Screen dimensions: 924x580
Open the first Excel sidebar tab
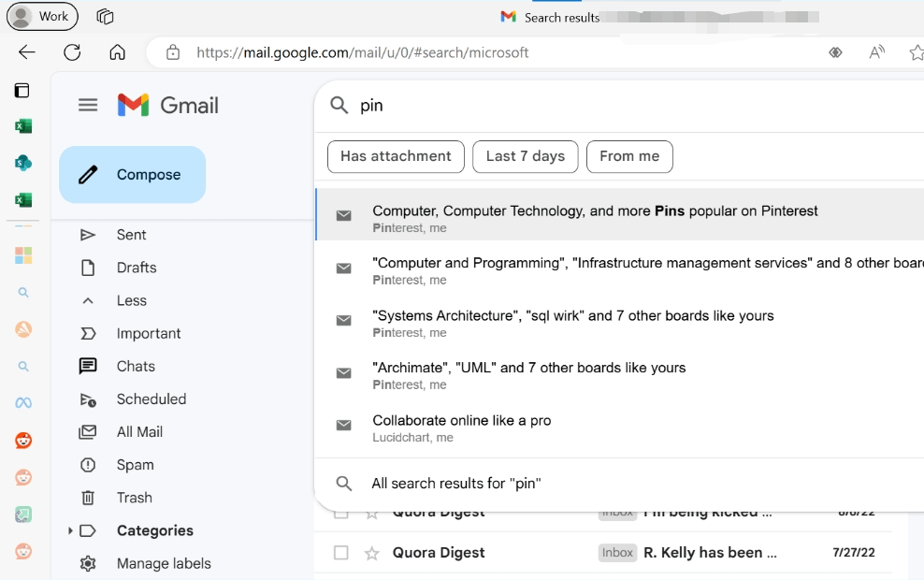pos(23,125)
